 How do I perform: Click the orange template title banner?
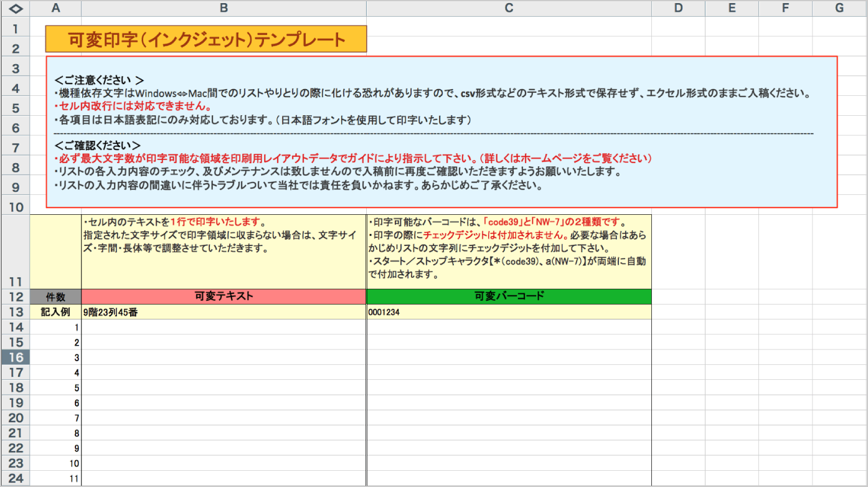(x=206, y=39)
